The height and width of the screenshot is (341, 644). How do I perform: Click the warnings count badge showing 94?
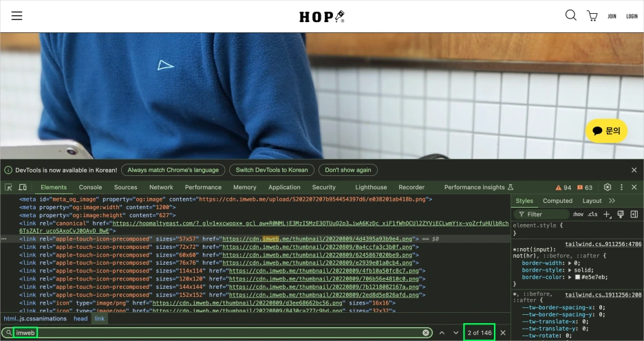click(x=563, y=188)
